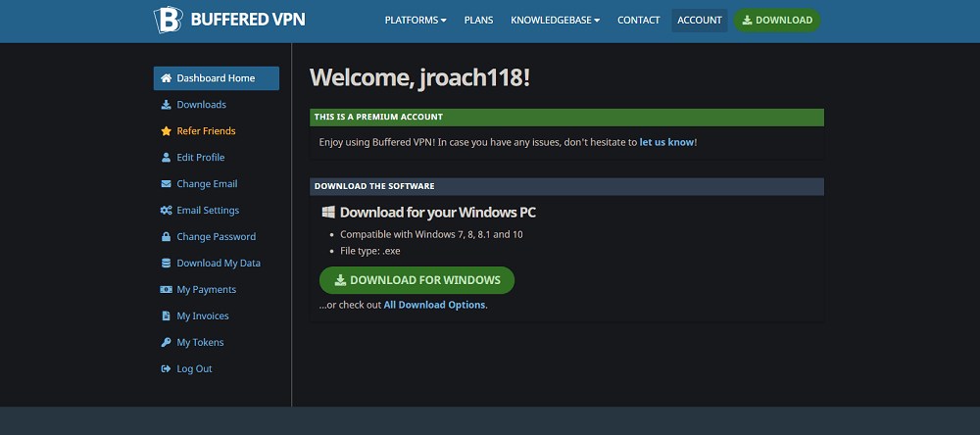This screenshot has height=435, width=980.
Task: Open the 'let us know' link
Action: 666,142
